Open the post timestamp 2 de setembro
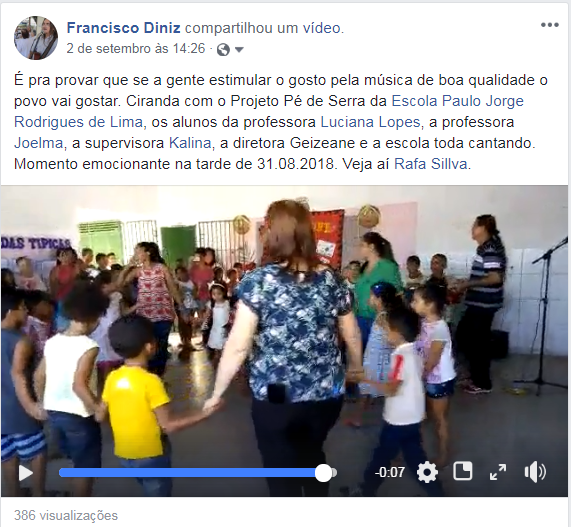 click(x=135, y=48)
